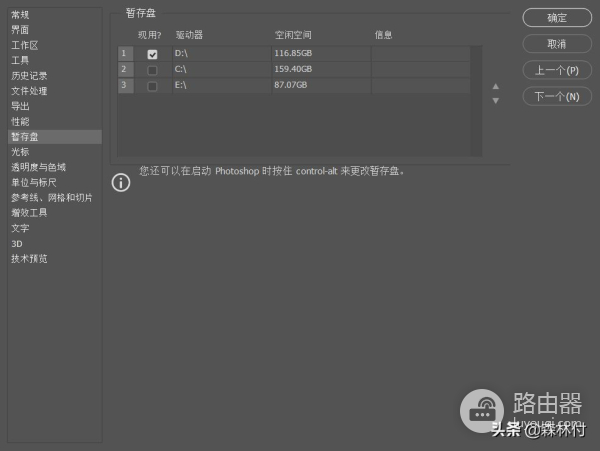
Task: Select the 暂存盘 category
Action: 55,137
